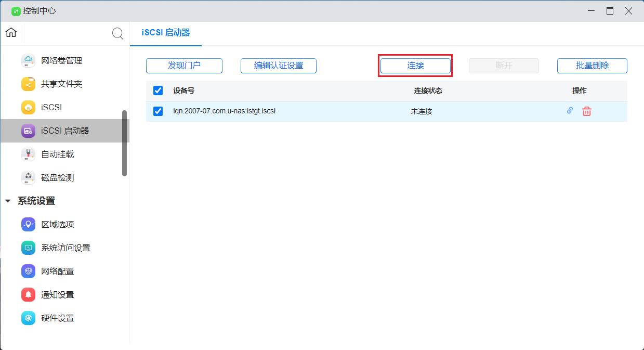Image resolution: width=644 pixels, height=350 pixels.
Task: Open the search in the sidebar
Action: (117, 33)
